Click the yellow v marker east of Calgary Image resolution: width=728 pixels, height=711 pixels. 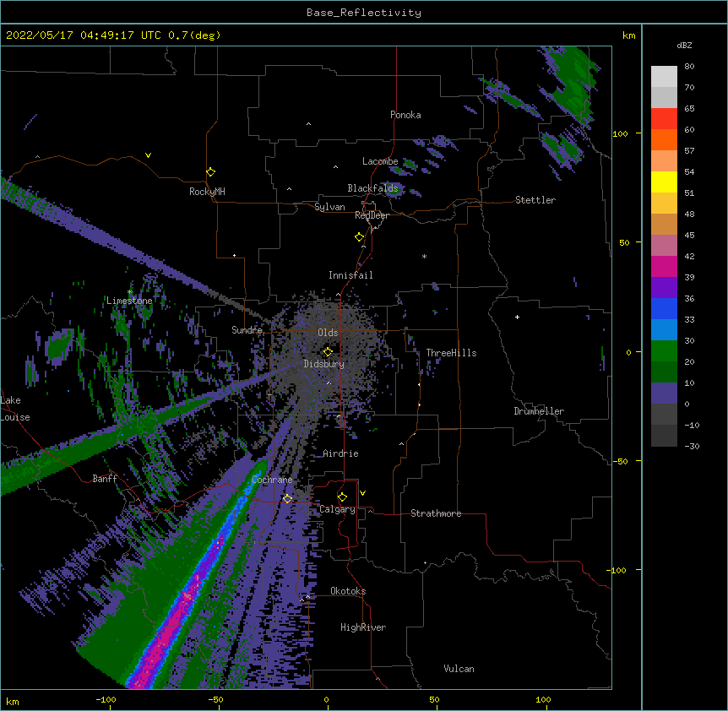[x=362, y=493]
